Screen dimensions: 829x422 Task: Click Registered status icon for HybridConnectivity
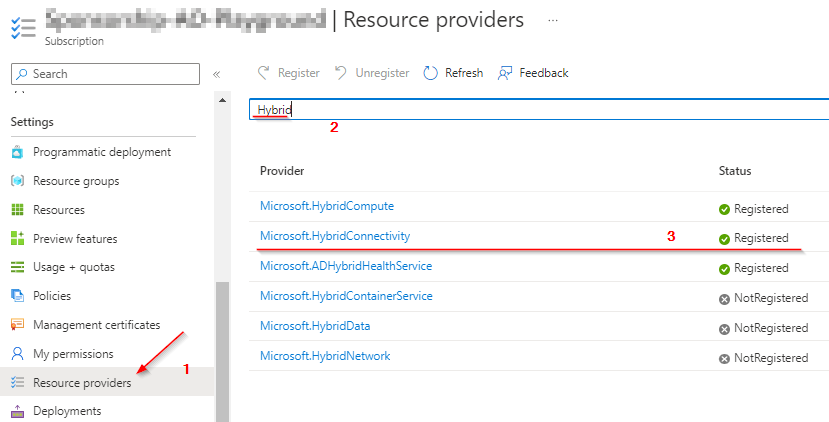click(x=724, y=239)
